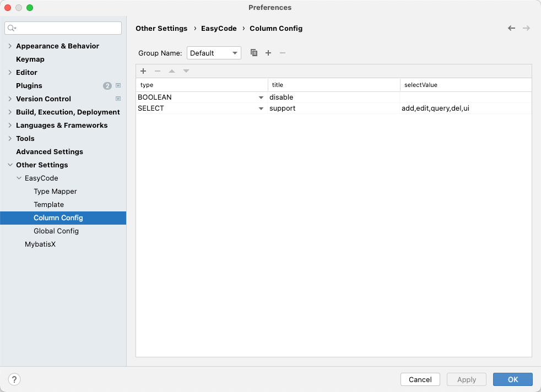541x392 pixels.
Task: Click the settings search input field
Action: [x=66, y=28]
